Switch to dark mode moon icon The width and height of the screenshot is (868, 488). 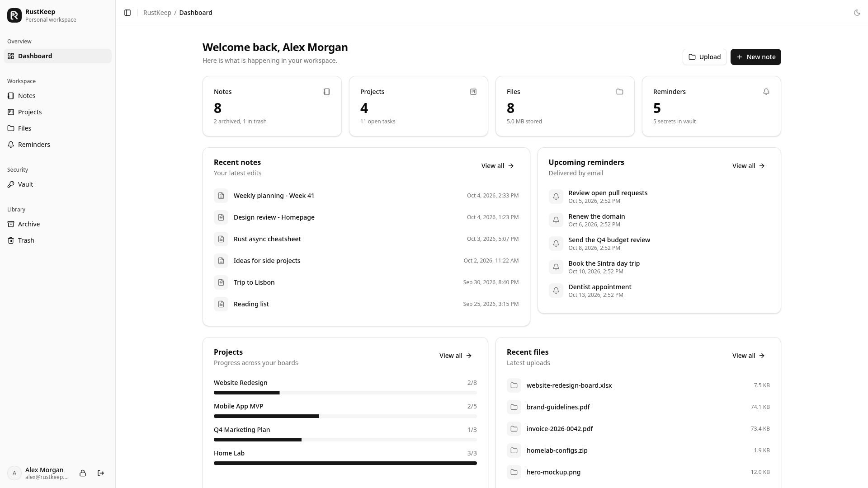(x=857, y=13)
